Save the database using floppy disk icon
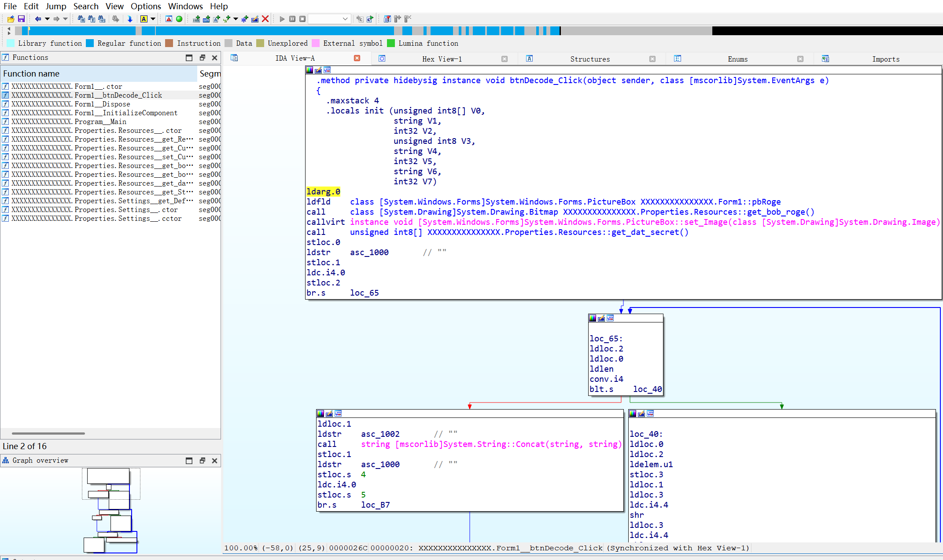Viewport: 943px width, 560px height. [21, 19]
